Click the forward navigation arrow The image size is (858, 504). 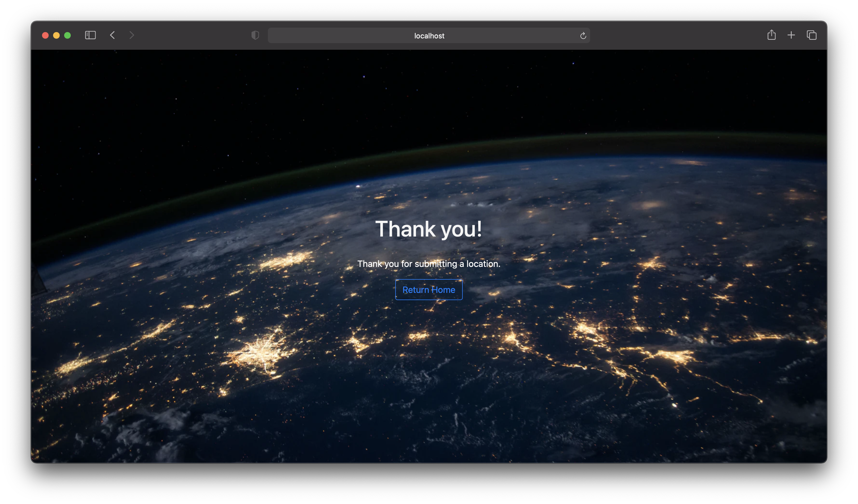click(x=132, y=35)
